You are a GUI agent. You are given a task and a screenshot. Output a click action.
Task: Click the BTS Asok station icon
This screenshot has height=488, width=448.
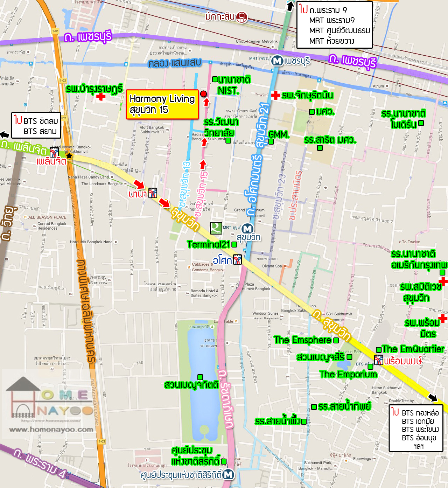coord(237,259)
